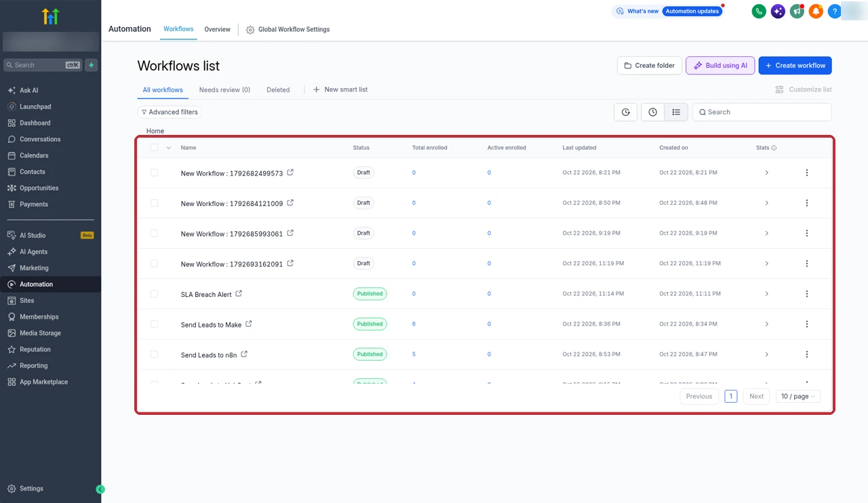This screenshot has width=868, height=503.
Task: Click Build using AI
Action: coord(720,66)
